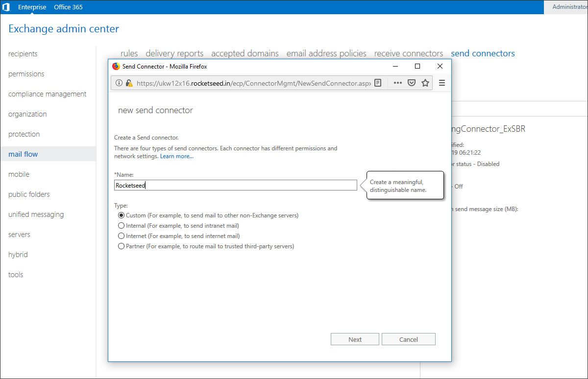Screen dimensions: 588x379
Task: Click the Firefox icon in popup title bar
Action: tap(116, 66)
